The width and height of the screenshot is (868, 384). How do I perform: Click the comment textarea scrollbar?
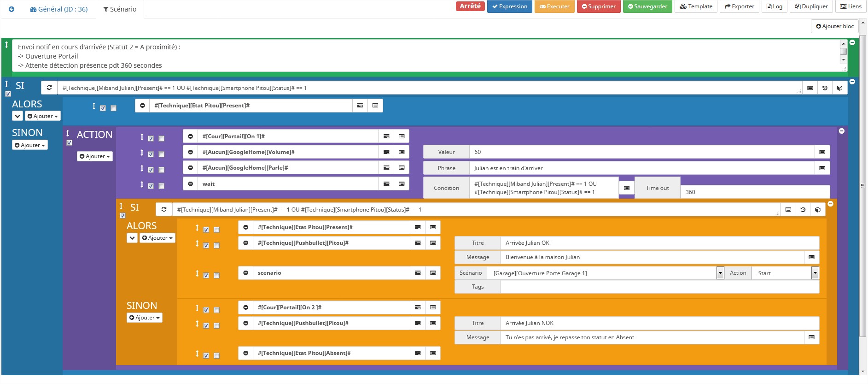pyautogui.click(x=843, y=52)
